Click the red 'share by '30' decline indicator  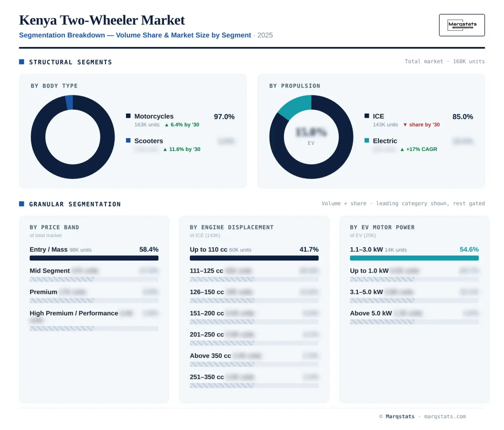(x=421, y=125)
